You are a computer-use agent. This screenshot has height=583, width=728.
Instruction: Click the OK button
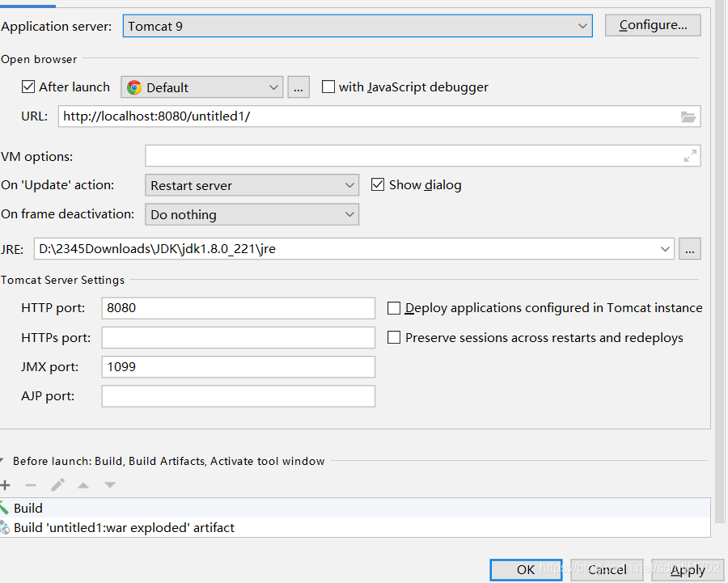click(x=526, y=569)
